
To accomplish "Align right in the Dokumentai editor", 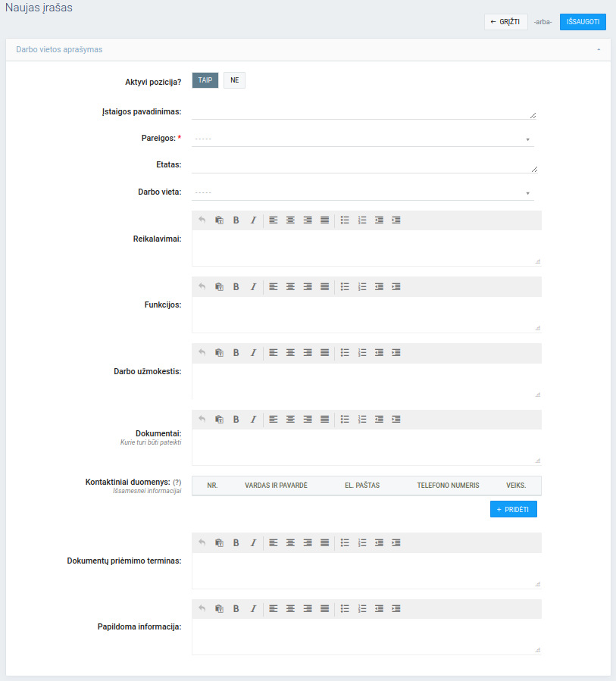I will point(308,419).
